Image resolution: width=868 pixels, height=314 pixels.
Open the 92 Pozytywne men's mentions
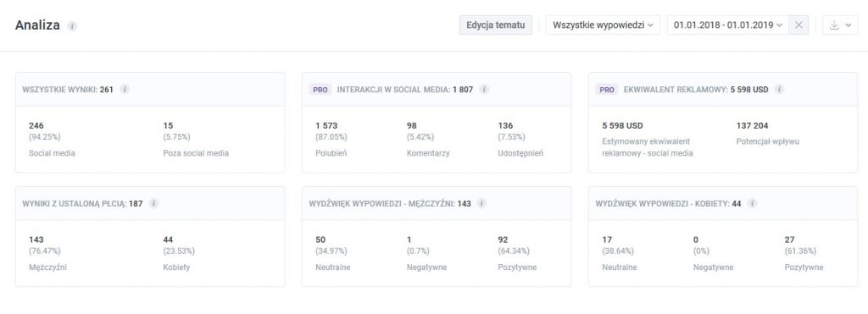[x=517, y=254]
